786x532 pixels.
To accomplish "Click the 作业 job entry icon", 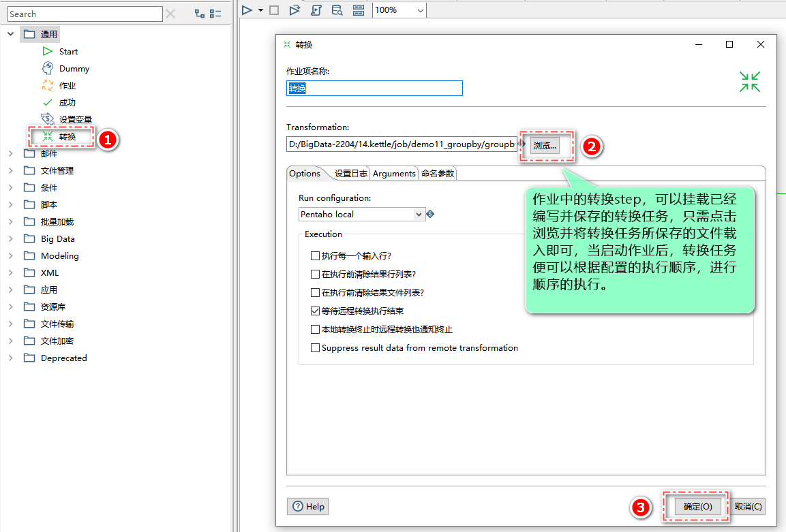I will pos(48,85).
